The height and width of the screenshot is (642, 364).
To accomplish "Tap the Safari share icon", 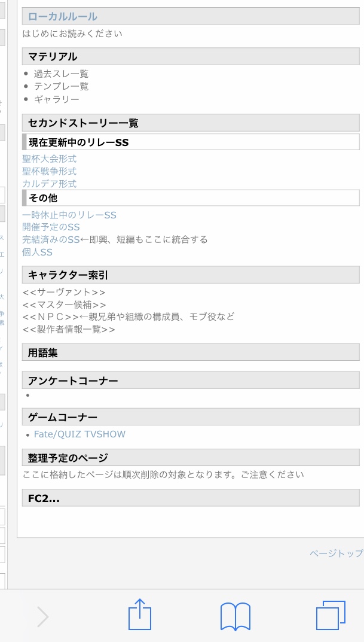I will click(x=140, y=616).
